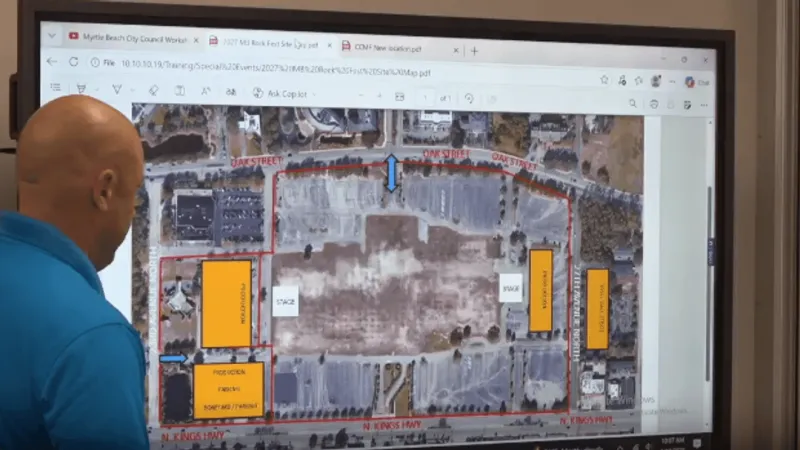Rotate the PDF page

pyautogui.click(x=469, y=98)
